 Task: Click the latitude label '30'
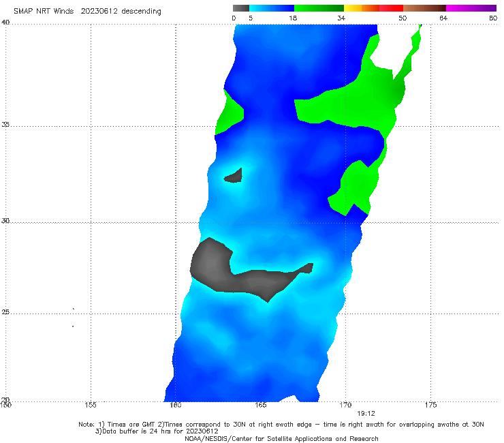pos(5,221)
